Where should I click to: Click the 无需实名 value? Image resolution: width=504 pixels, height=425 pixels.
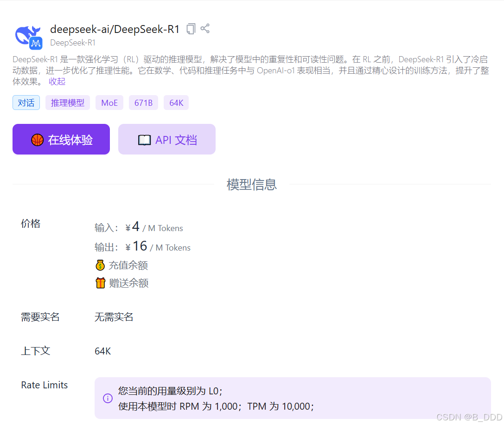(114, 317)
